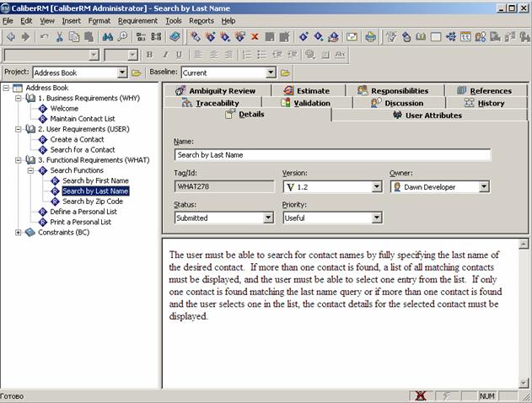The height and width of the screenshot is (403, 532).
Task: Open the Requirement menu
Action: pyautogui.click(x=137, y=21)
